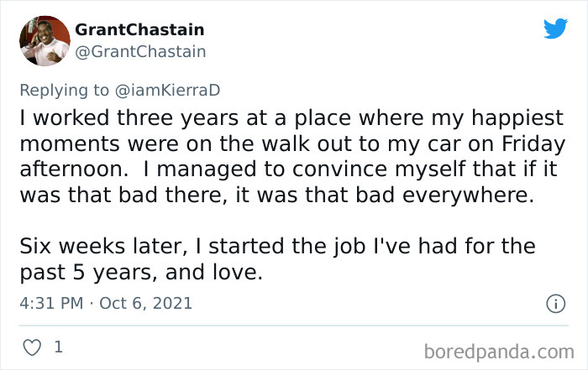Click the Oct 6, 2021 date
The image size is (588, 370).
coord(146,303)
